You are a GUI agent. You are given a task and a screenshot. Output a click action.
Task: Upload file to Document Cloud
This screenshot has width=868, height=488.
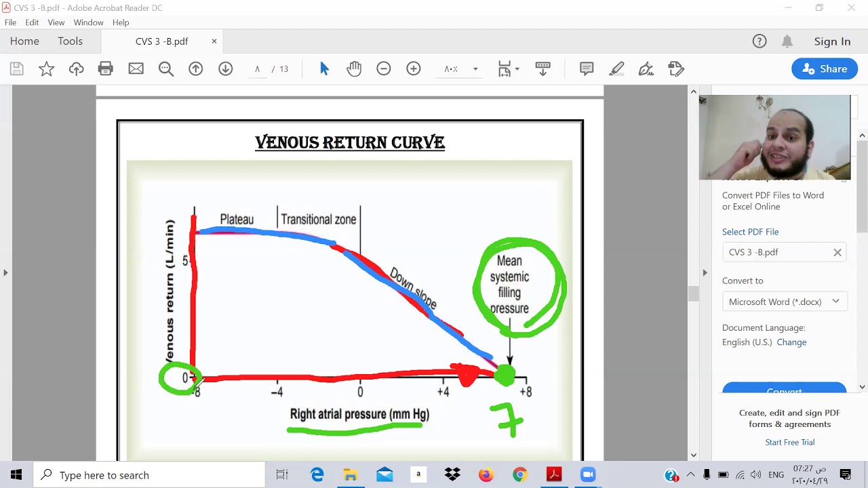pos(76,68)
